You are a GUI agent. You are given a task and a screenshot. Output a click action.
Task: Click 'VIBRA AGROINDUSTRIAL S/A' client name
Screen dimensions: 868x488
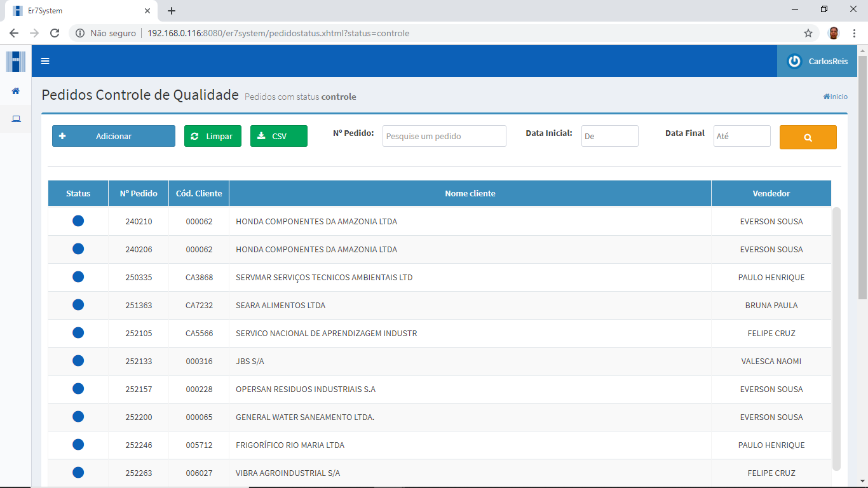point(288,473)
